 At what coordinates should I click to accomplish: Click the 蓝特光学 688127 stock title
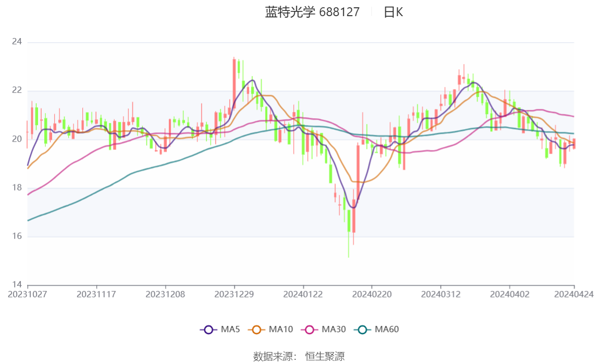click(x=313, y=12)
